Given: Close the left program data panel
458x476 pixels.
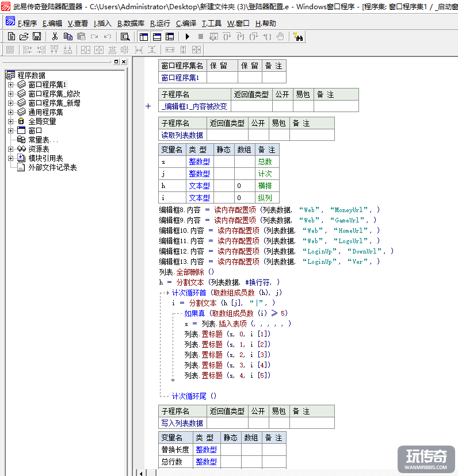Looking at the screenshot, I should [124, 62].
